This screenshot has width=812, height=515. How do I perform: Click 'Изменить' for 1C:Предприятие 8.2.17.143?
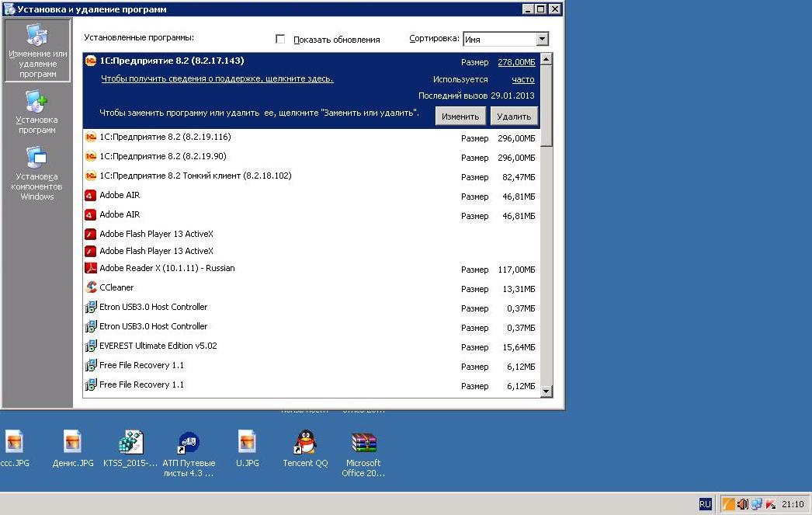pos(460,116)
